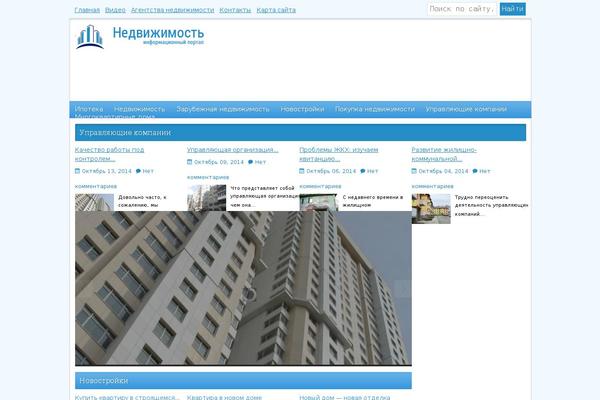Click the large high-rise buildings image

coord(243,288)
